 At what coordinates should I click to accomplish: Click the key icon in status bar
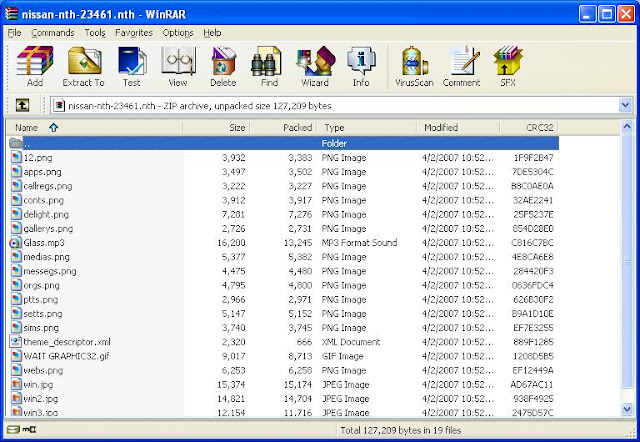pos(29,430)
